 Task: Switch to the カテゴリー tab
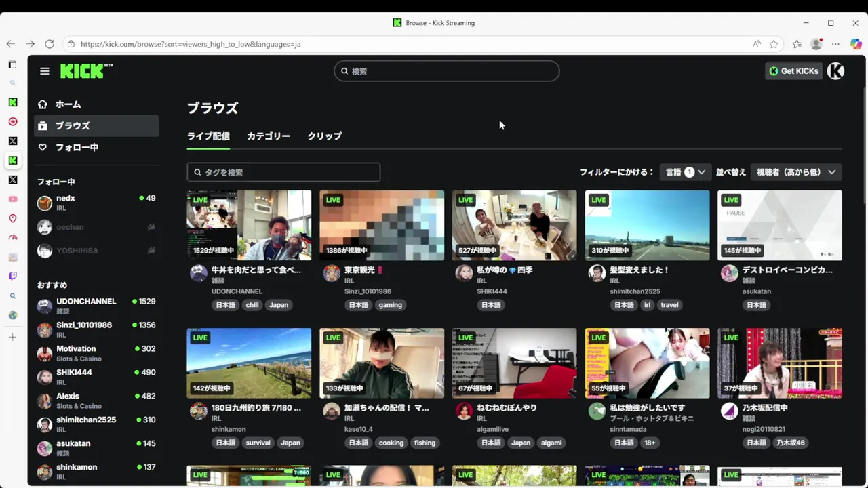(x=269, y=136)
